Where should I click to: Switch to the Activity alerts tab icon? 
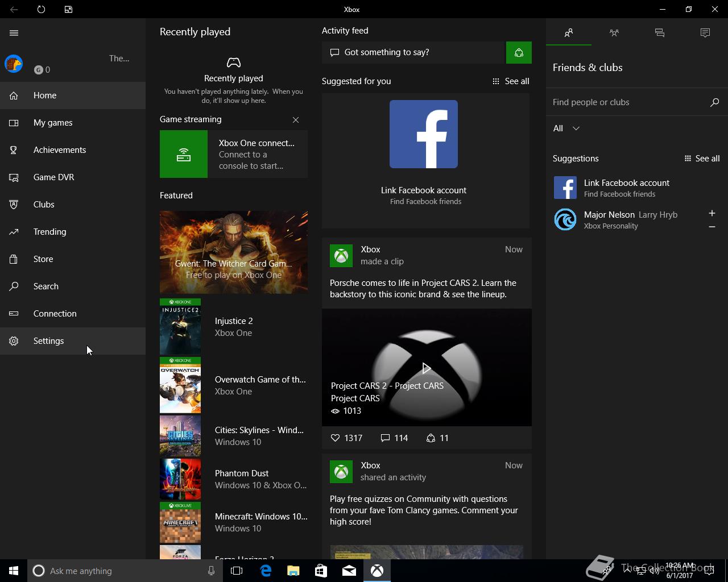pyautogui.click(x=705, y=33)
